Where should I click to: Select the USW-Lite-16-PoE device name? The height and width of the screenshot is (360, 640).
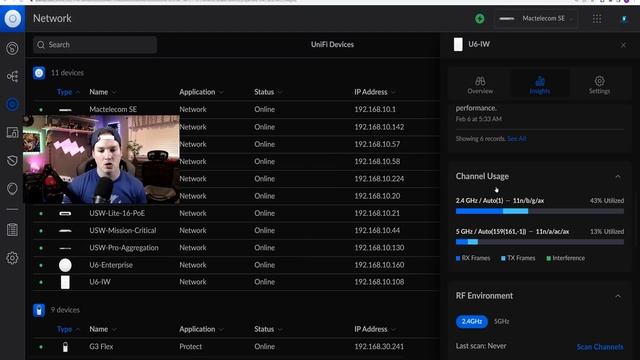pos(117,213)
